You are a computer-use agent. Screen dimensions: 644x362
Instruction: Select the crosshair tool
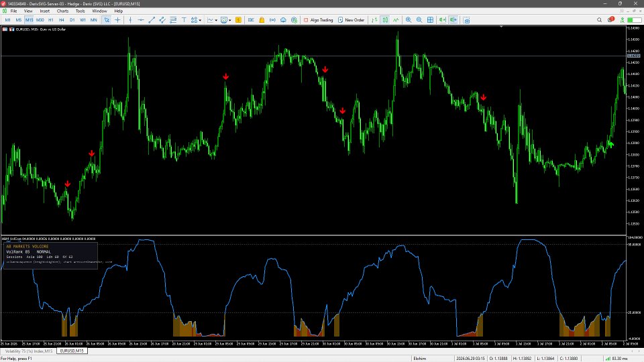(117, 19)
